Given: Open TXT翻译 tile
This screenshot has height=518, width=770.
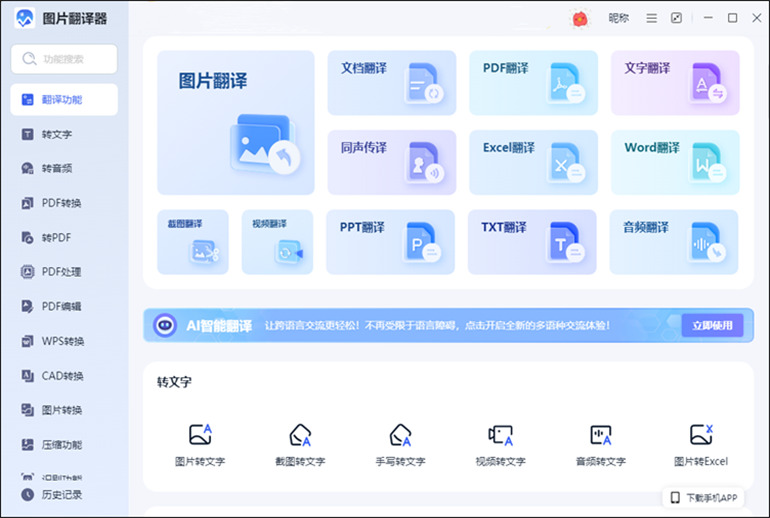Looking at the screenshot, I should [x=532, y=242].
